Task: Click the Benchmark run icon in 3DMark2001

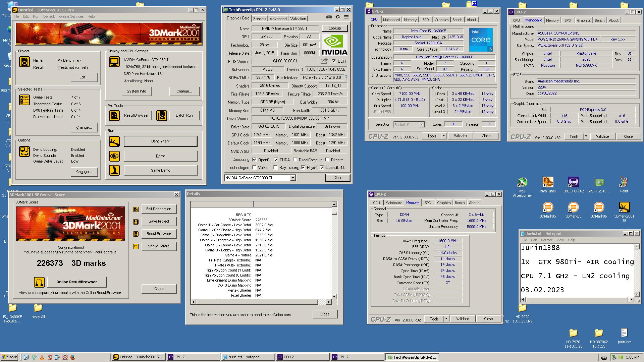Action: (x=114, y=141)
